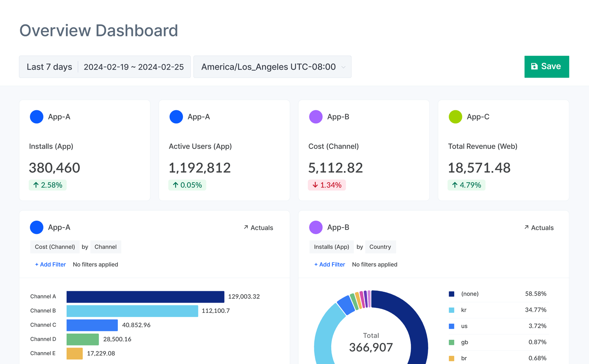Click Add Filter on the App-A cost chart

point(50,264)
